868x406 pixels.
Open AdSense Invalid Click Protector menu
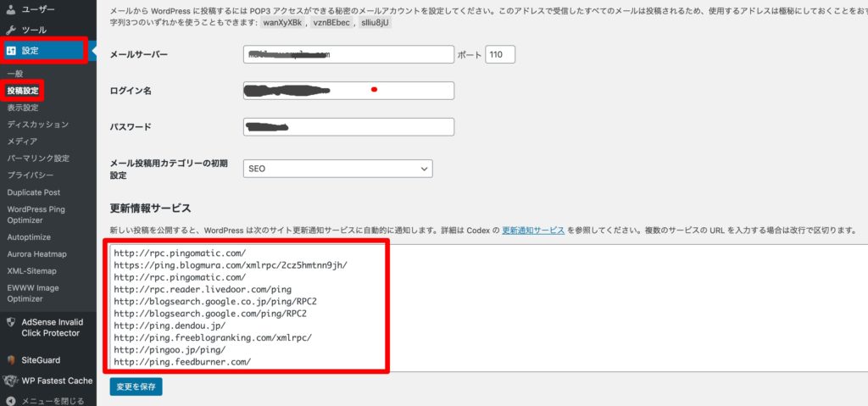click(x=52, y=327)
